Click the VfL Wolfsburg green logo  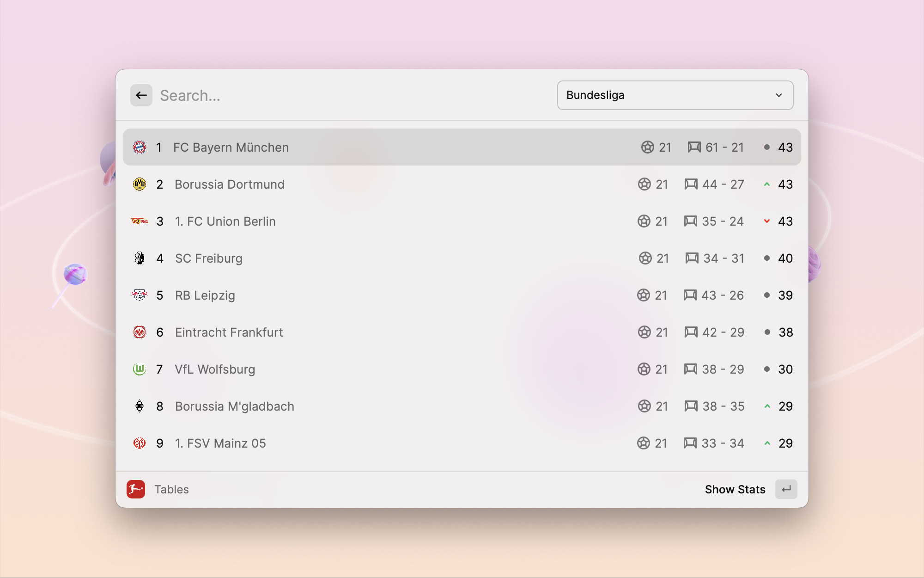tap(140, 369)
